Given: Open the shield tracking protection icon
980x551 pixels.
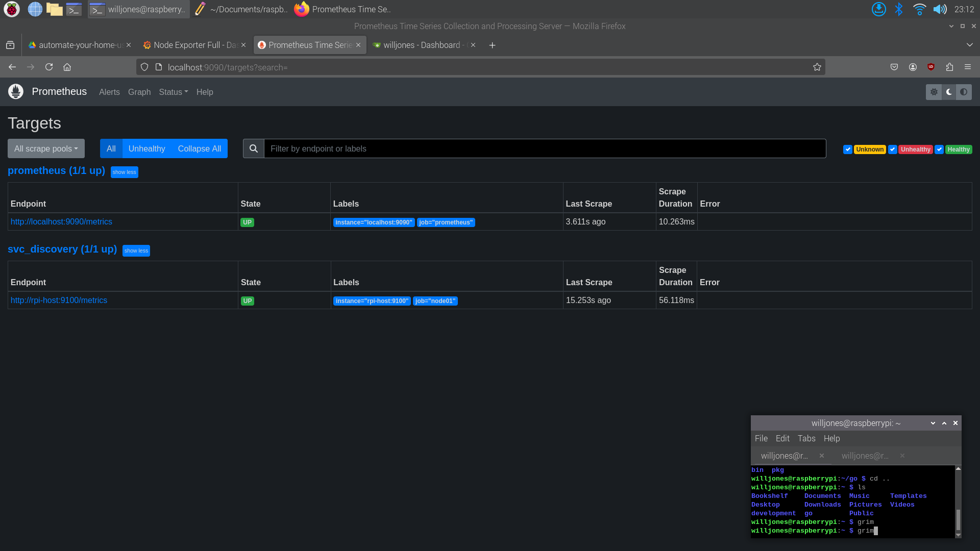Looking at the screenshot, I should coord(144,67).
